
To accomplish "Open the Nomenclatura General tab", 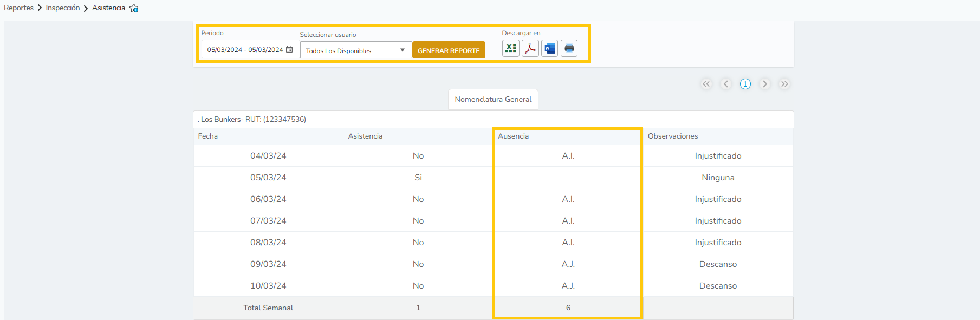I will pyautogui.click(x=493, y=100).
